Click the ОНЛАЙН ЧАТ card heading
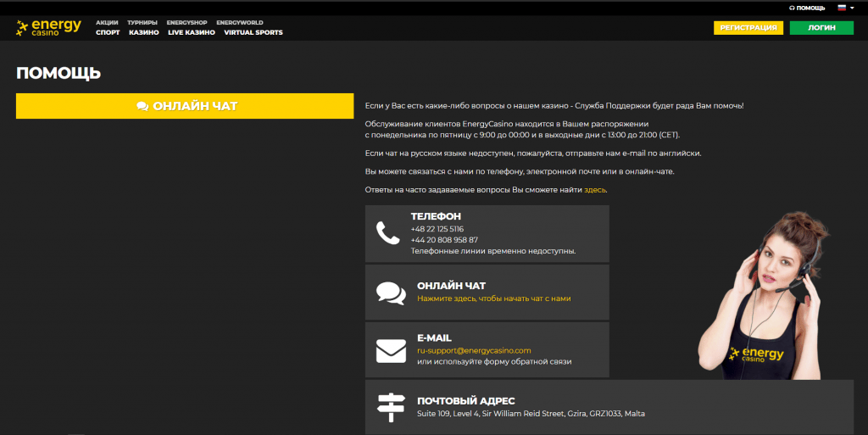868x435 pixels. (451, 286)
